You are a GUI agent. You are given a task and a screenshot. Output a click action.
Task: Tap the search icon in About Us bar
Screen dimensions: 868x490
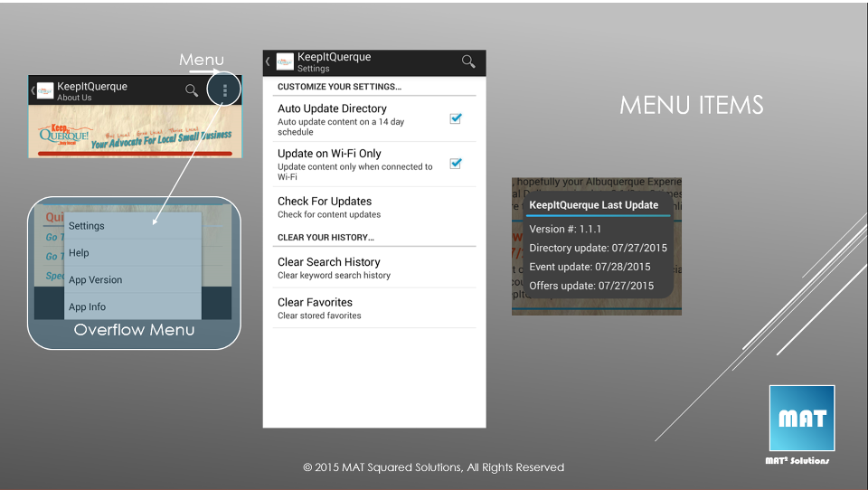tap(192, 90)
